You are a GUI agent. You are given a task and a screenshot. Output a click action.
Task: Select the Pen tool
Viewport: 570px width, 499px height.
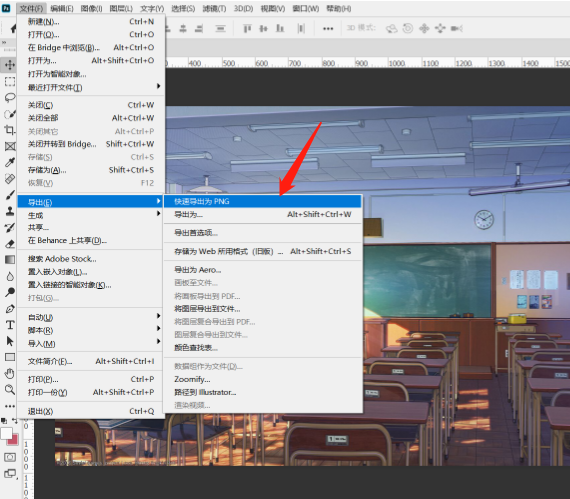pos(9,309)
